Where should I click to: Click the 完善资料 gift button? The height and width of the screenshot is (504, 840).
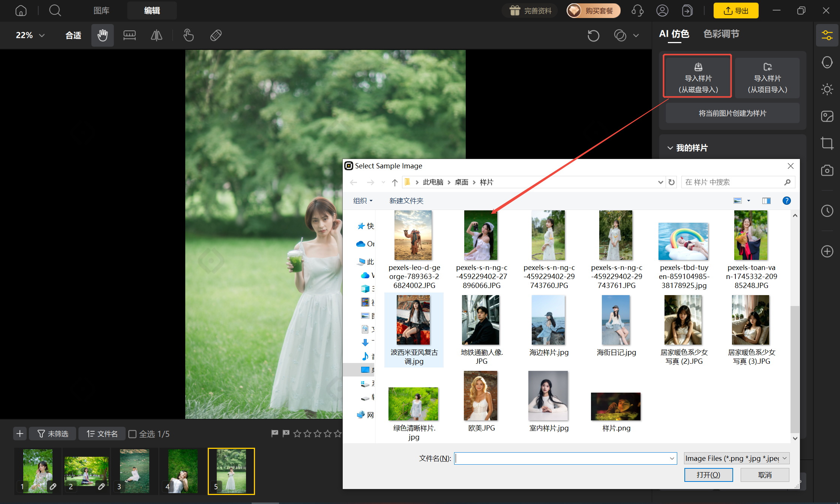point(530,10)
